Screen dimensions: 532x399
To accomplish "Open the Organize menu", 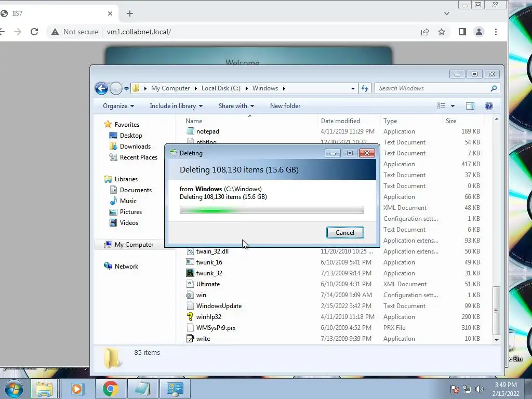I will [118, 106].
